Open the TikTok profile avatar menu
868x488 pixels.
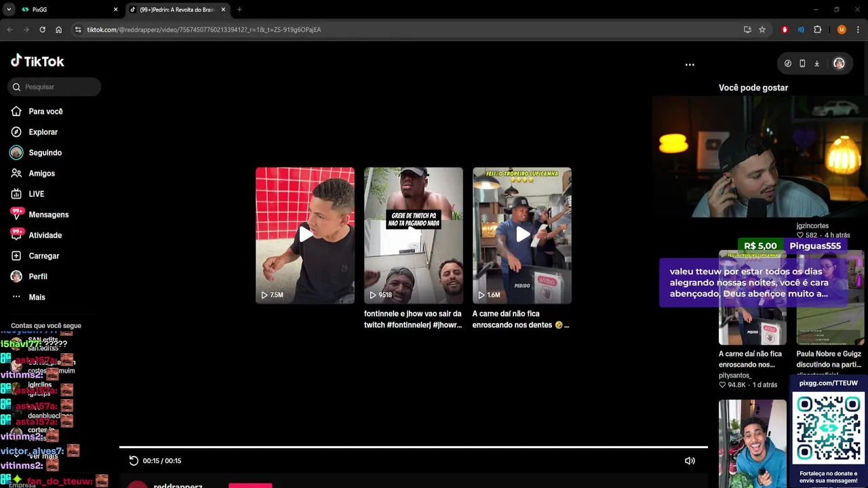click(839, 64)
